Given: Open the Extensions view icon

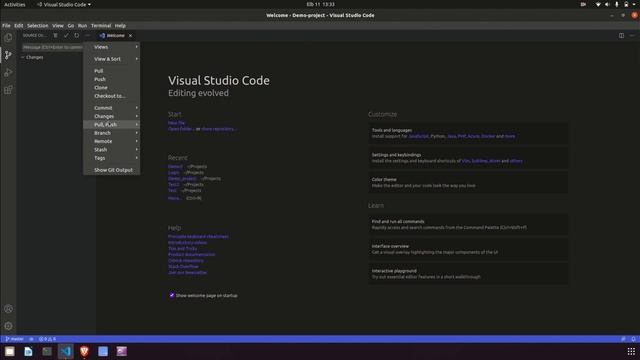Looking at the screenshot, I should pos(8,90).
